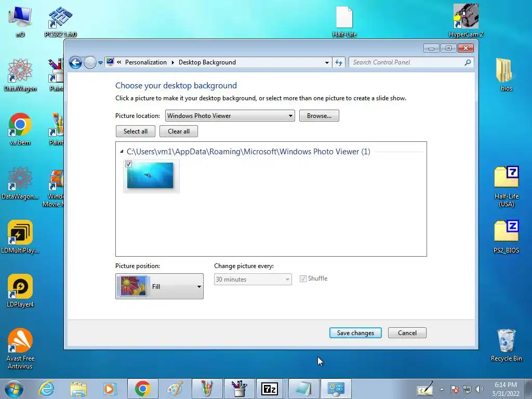This screenshot has height=399, width=532.
Task: Refresh the Control Panel address bar
Action: (x=339, y=62)
